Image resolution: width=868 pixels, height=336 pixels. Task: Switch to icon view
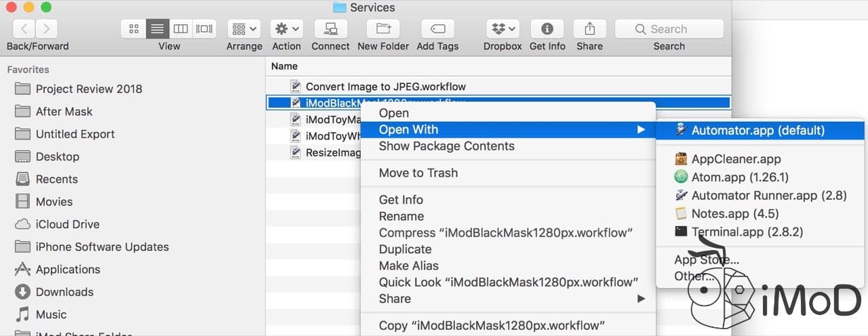tap(134, 28)
